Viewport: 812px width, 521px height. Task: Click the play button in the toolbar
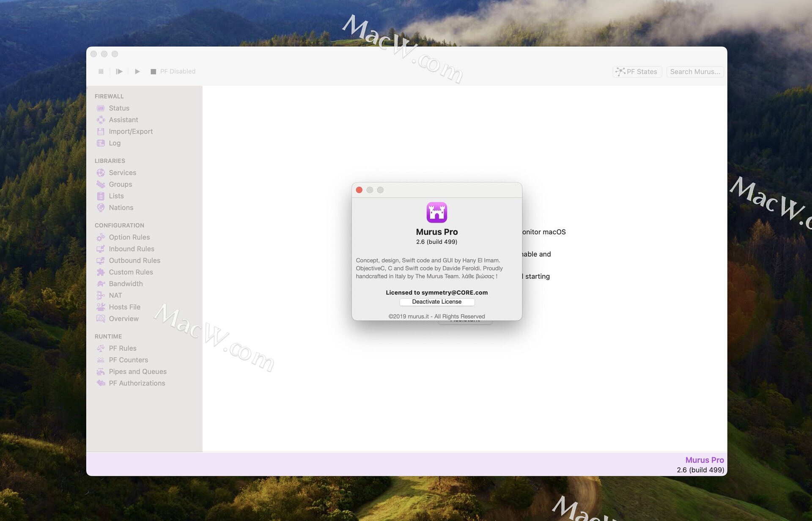tap(137, 71)
